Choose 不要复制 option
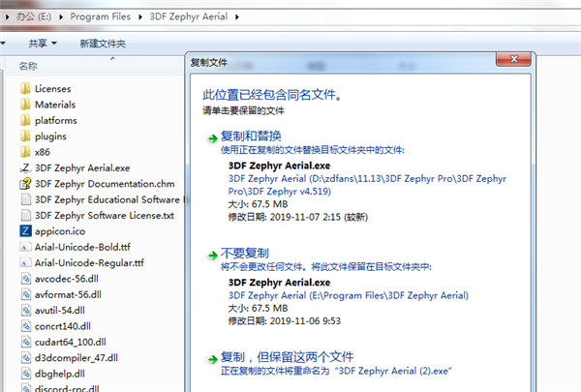Screen dimensions: 581x392 [245, 253]
